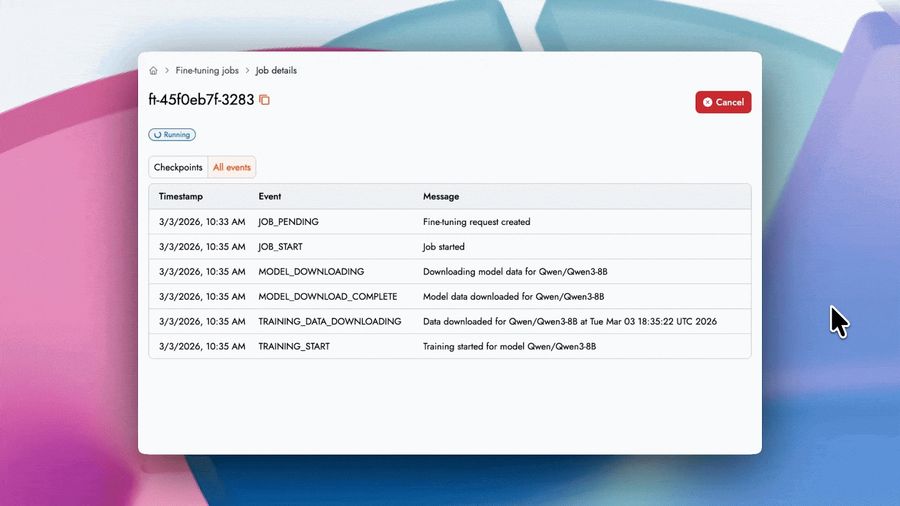
Task: Click the TRAINING_START event cell
Action: 293,347
